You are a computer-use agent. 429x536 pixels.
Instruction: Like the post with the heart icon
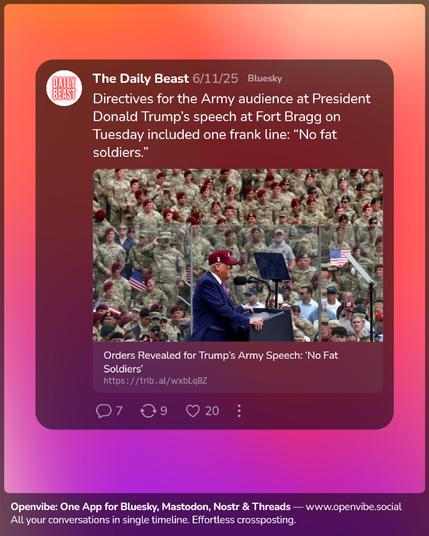193,411
